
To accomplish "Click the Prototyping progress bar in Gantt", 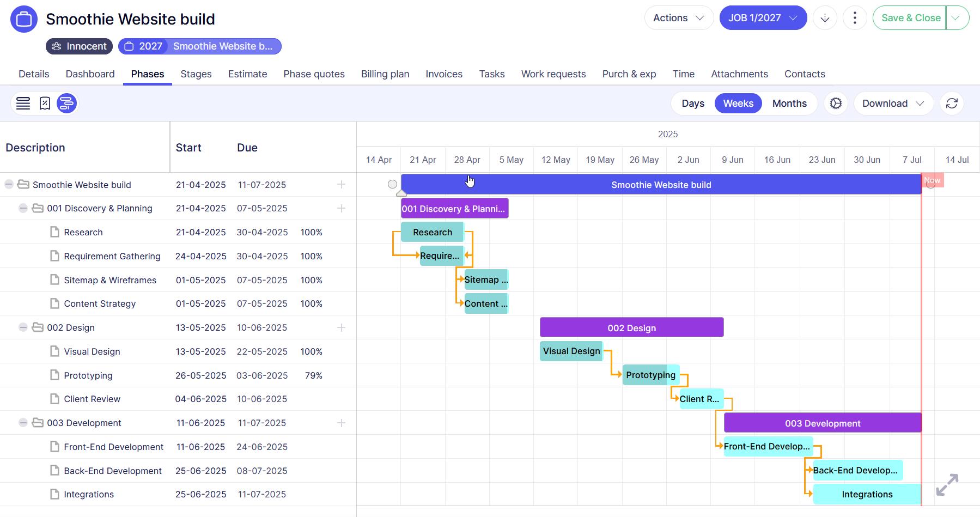I will [650, 375].
